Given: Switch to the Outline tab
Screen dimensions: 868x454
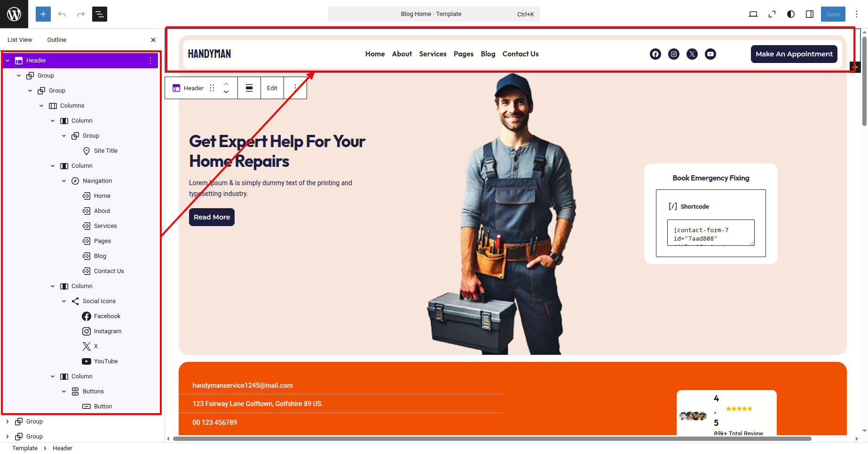Looking at the screenshot, I should (57, 40).
